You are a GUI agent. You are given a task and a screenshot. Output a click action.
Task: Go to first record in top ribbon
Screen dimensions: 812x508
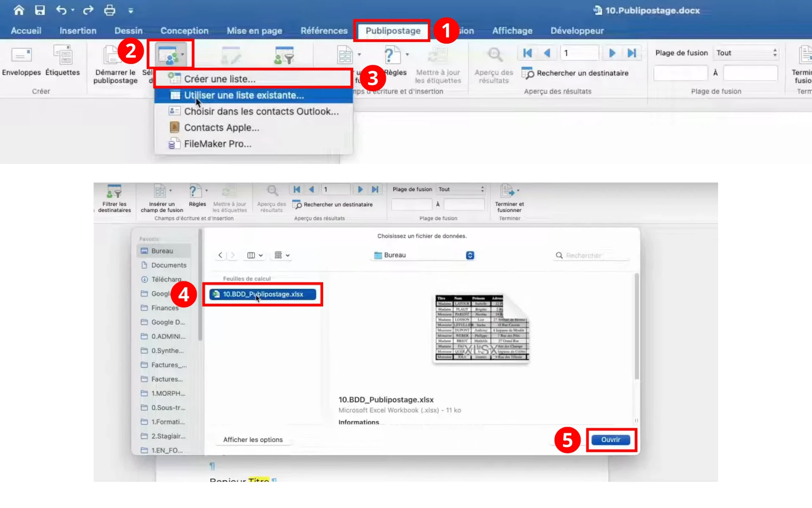click(527, 53)
